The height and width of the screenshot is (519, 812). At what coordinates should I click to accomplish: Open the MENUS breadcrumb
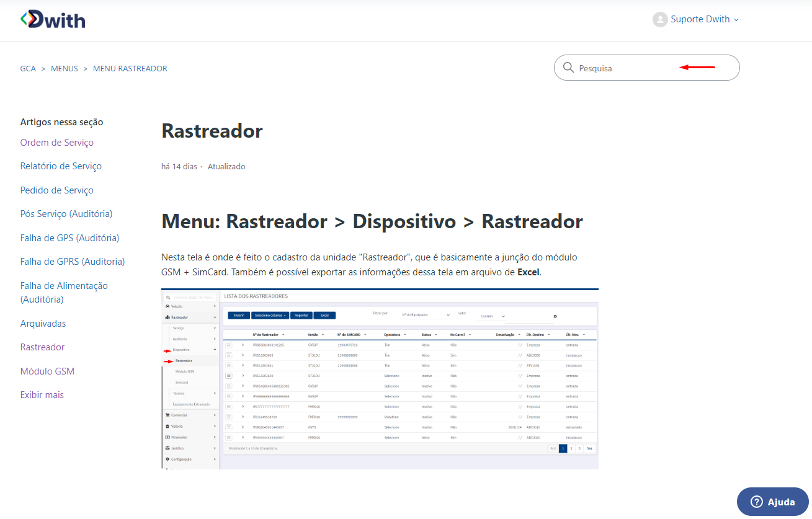click(x=65, y=68)
